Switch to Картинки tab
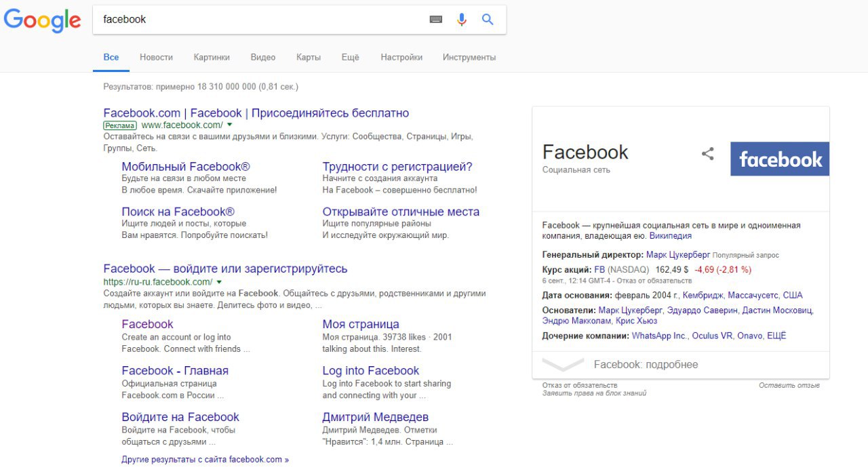The width and height of the screenshot is (868, 476). [212, 58]
